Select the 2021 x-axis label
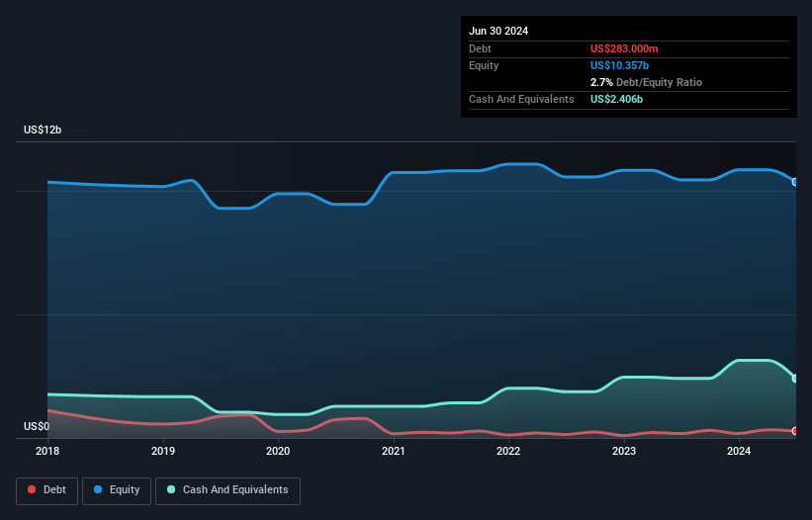Screen dimensions: 812x520 [x=394, y=451]
